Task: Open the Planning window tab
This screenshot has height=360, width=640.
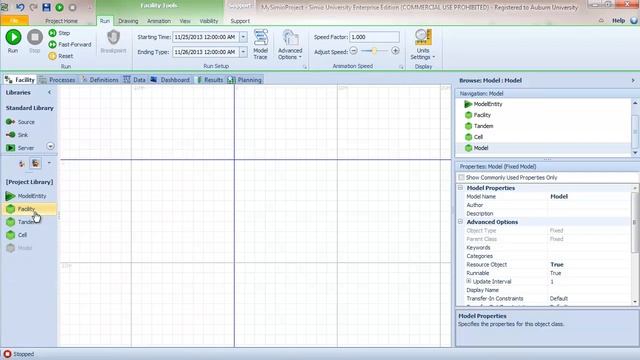Action: tap(244, 80)
